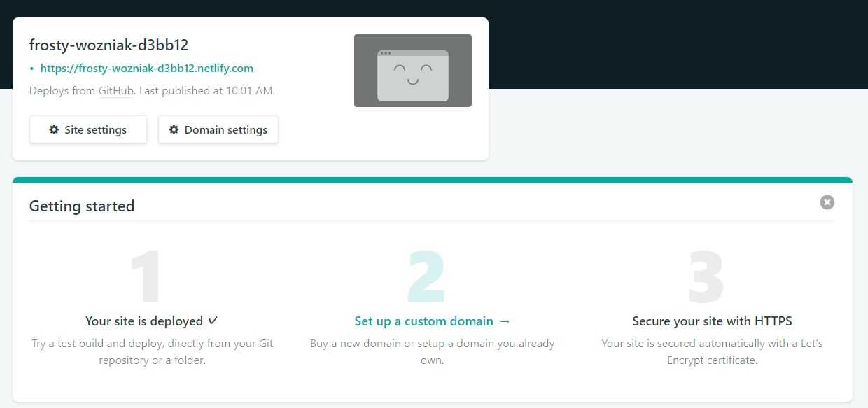Click the green bullet before the site URL
Viewport: 868px width, 408px height.
(32, 69)
